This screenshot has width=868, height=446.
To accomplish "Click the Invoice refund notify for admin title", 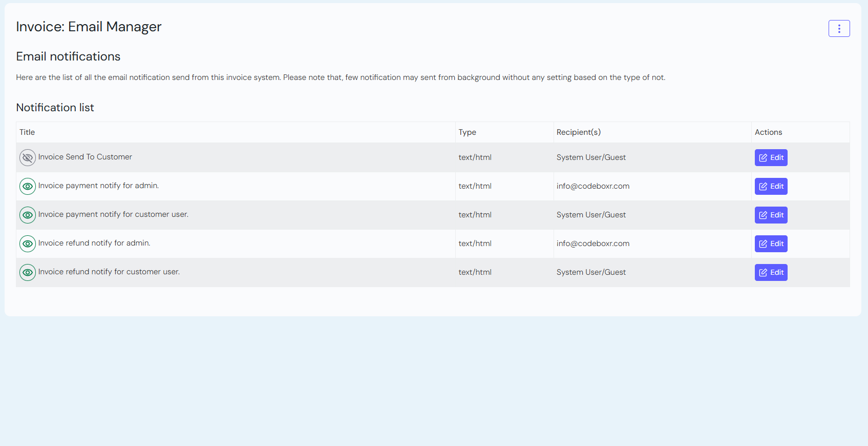I will click(94, 243).
